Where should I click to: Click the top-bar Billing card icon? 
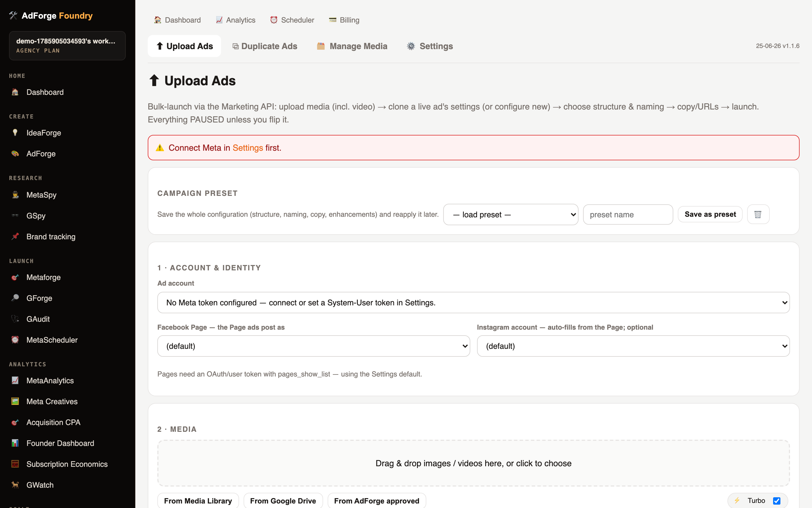332,20
